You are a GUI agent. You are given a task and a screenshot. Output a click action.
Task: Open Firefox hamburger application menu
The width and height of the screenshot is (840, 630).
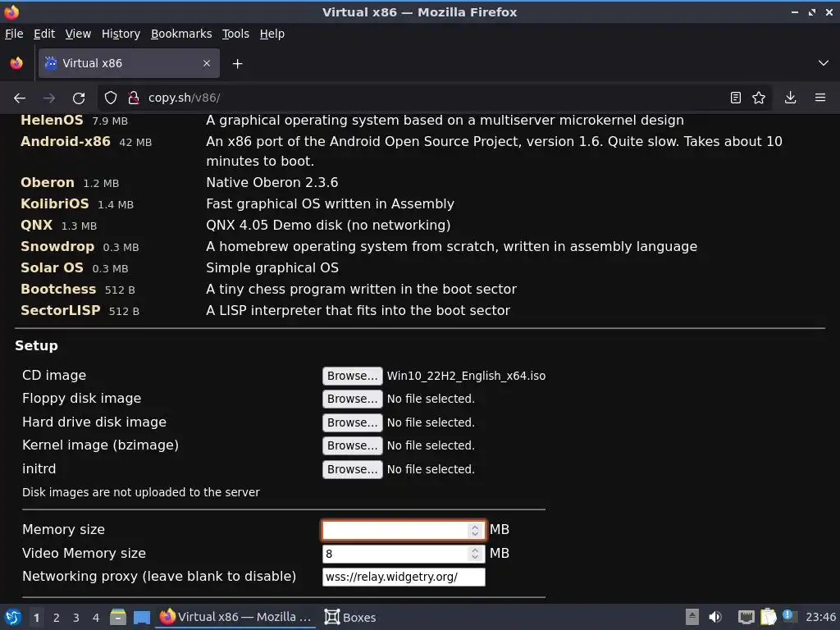point(820,98)
